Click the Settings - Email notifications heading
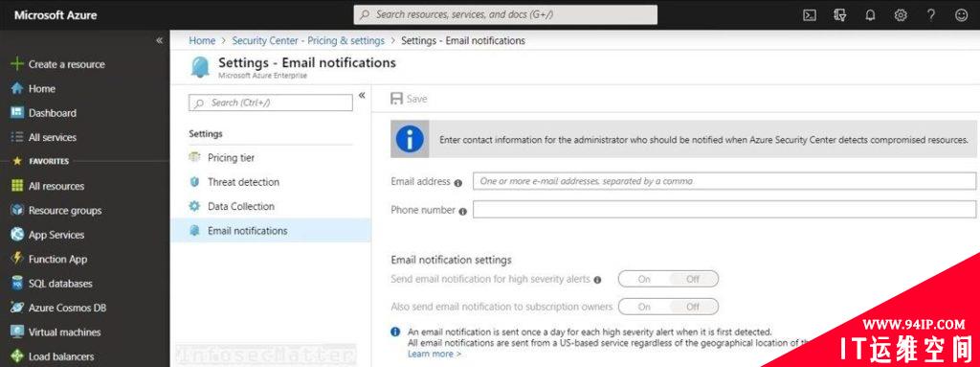This screenshot has height=367, width=980. tap(307, 62)
